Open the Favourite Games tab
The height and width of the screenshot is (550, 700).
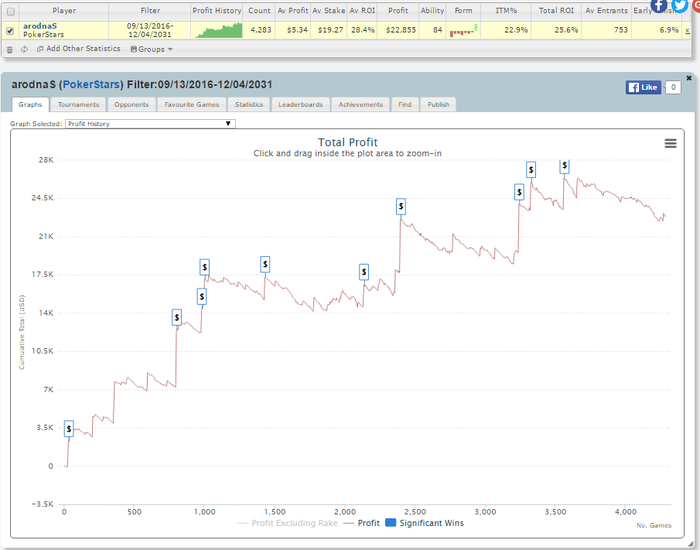[192, 104]
